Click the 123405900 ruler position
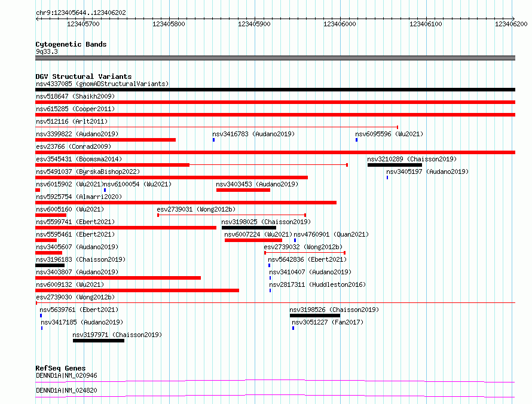 254,24
